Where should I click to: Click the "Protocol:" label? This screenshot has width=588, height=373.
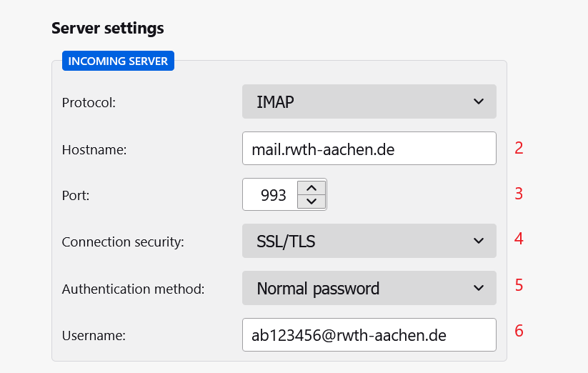[x=89, y=103]
